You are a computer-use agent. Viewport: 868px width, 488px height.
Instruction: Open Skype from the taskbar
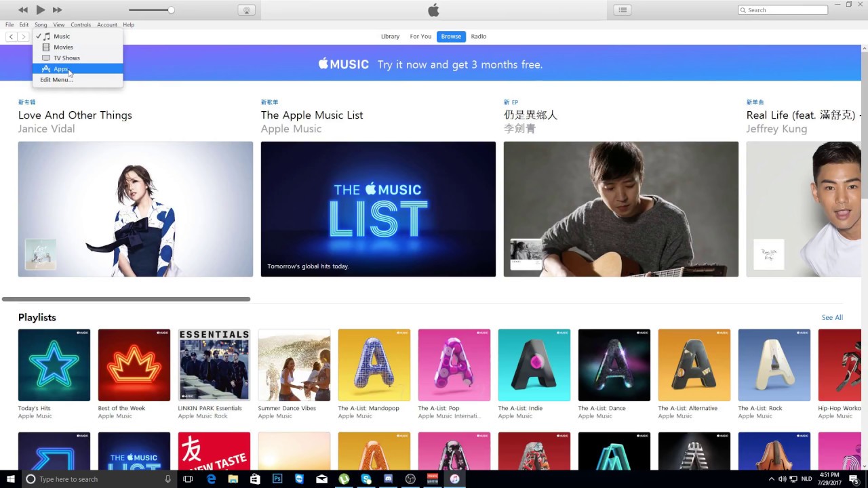click(x=366, y=479)
